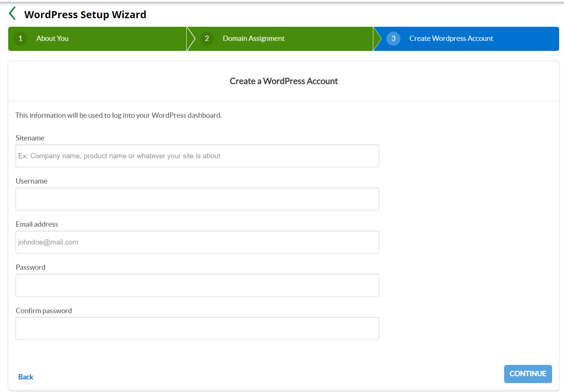Click step number 3 circle
This screenshot has width=564, height=392.
coord(393,39)
